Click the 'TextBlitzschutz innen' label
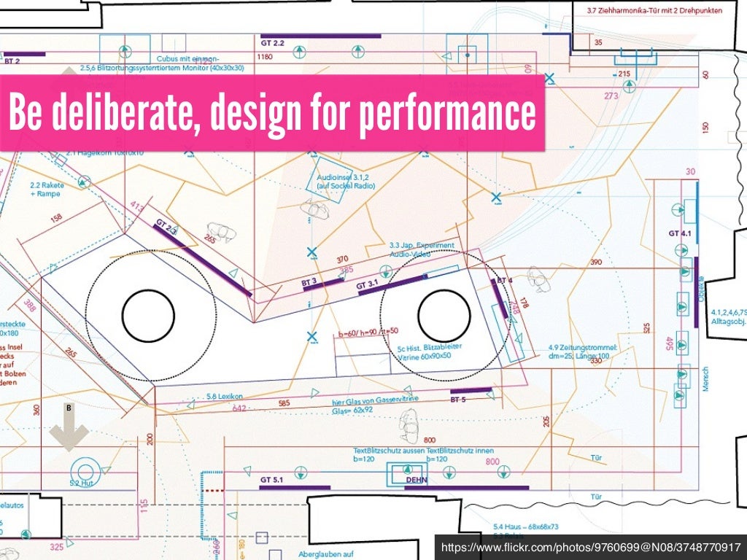The height and width of the screenshot is (560, 747). [x=460, y=450]
